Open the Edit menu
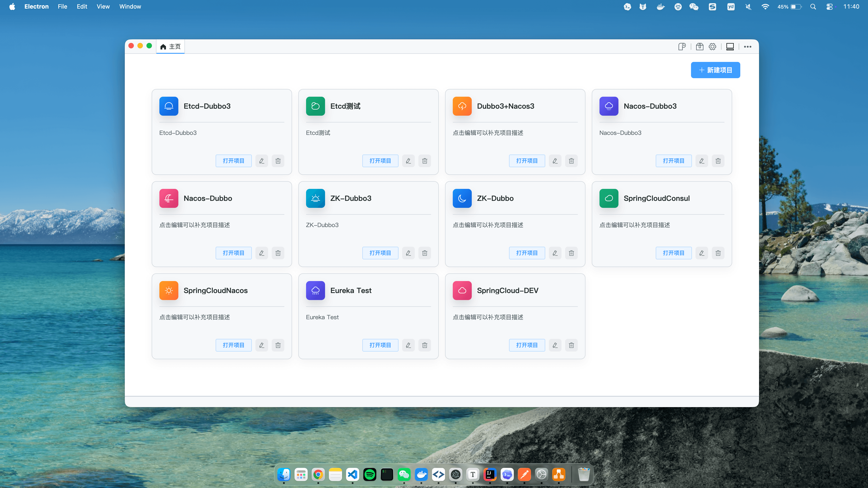Viewport: 868px width, 488px height. point(82,6)
